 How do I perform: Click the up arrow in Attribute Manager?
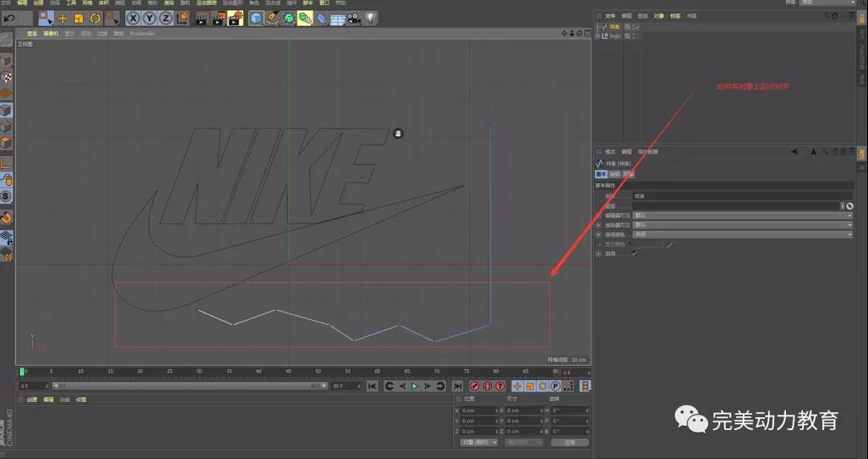(813, 152)
